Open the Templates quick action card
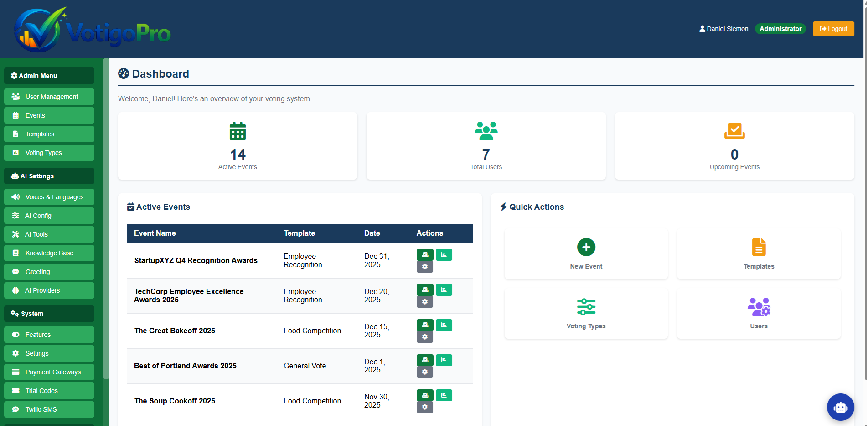Image resolution: width=868 pixels, height=429 pixels. [758, 254]
